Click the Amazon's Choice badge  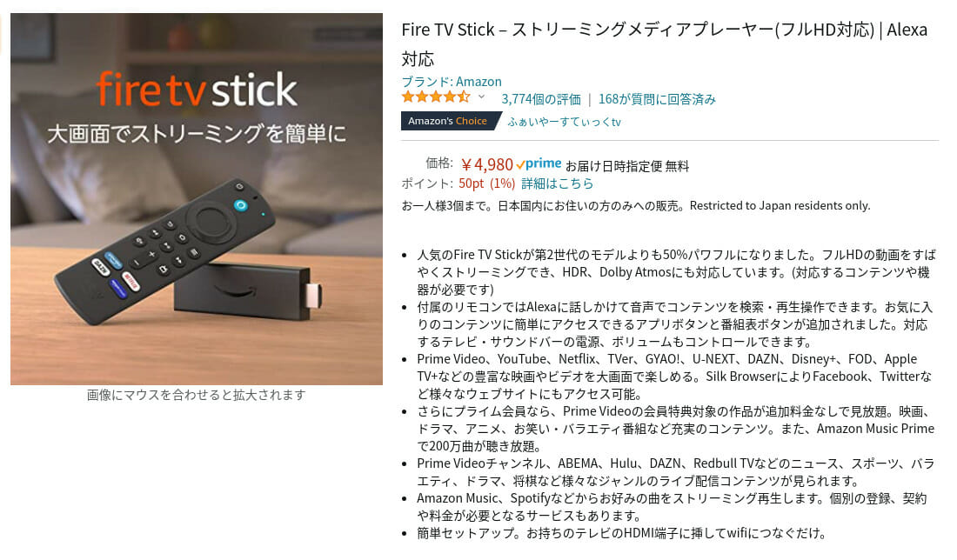click(451, 121)
